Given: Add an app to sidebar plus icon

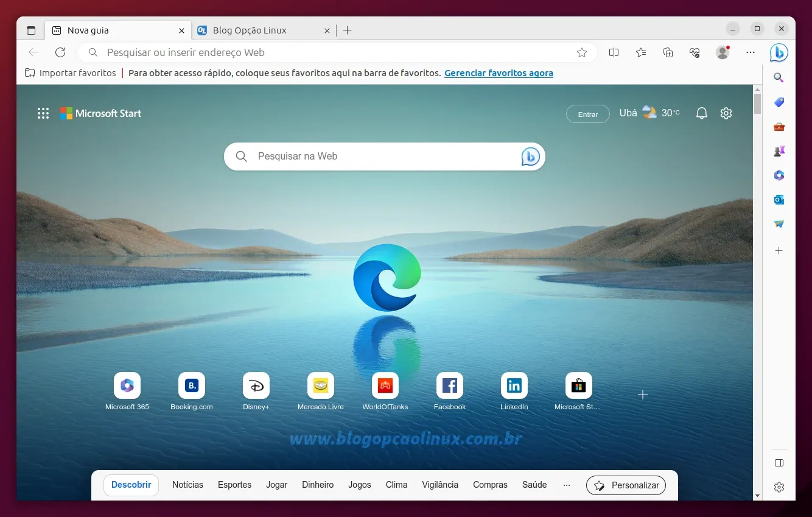Looking at the screenshot, I should pos(779,250).
